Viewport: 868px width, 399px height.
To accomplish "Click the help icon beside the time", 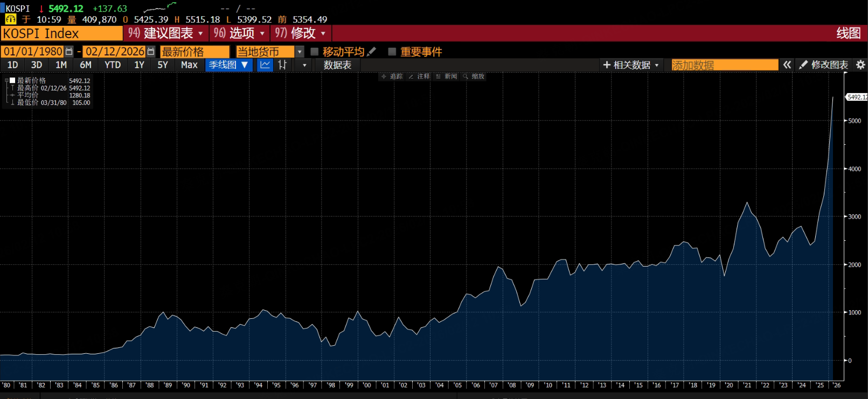I will click(10, 19).
